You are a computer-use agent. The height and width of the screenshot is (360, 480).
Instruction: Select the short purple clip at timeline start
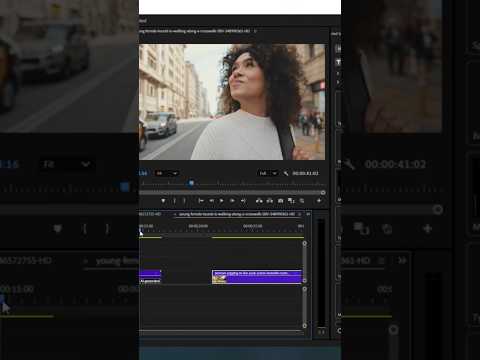tap(150, 277)
